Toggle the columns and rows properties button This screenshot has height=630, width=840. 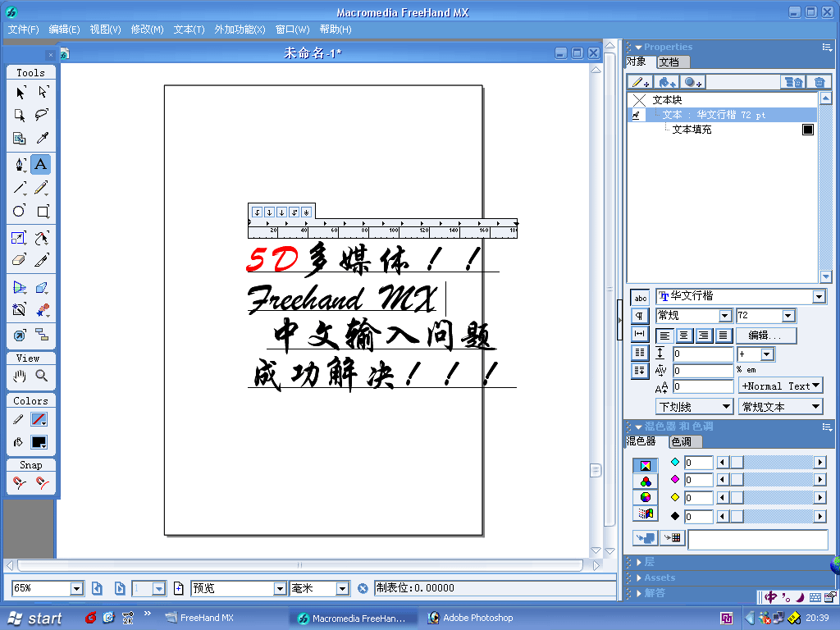click(x=640, y=352)
